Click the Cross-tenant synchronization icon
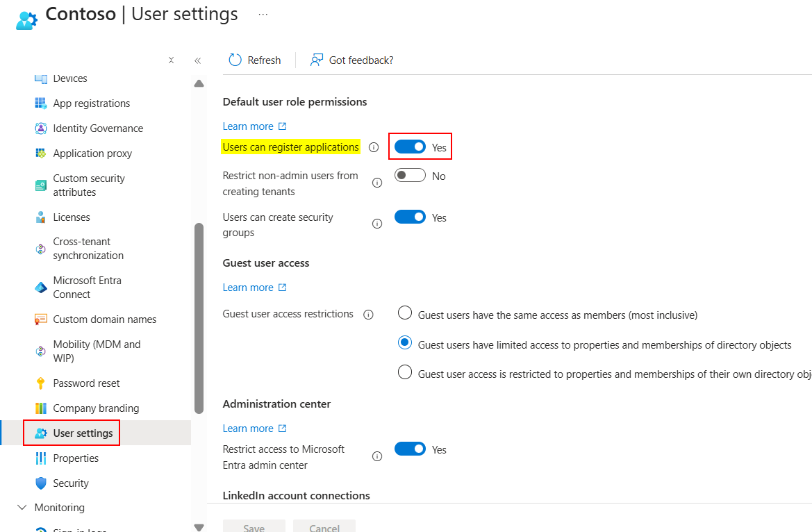 (40, 249)
